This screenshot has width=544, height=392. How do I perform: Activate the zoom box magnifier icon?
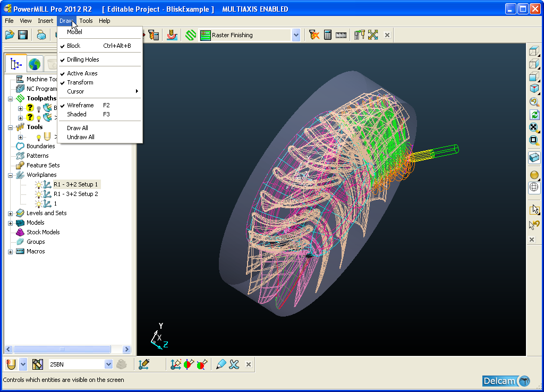[534, 140]
